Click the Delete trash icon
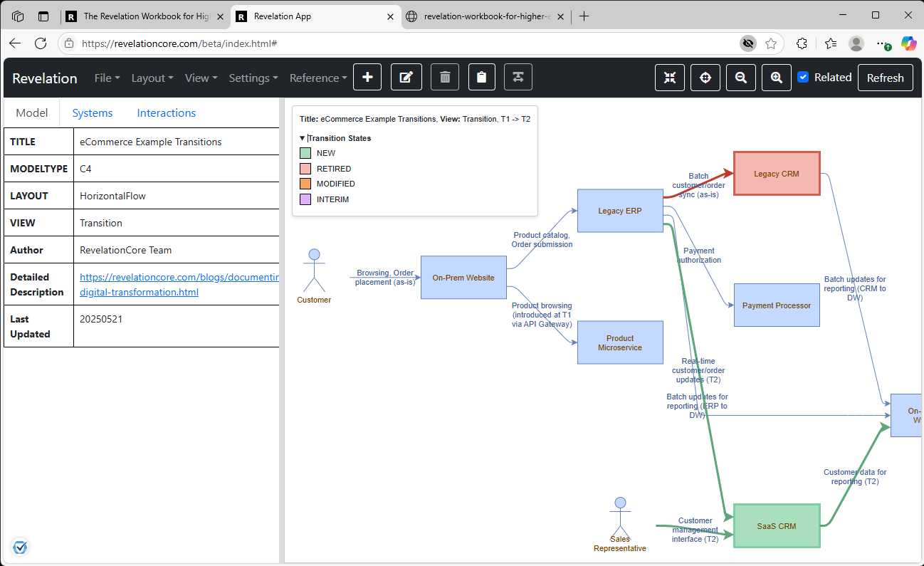This screenshot has height=566, width=924. pos(445,77)
